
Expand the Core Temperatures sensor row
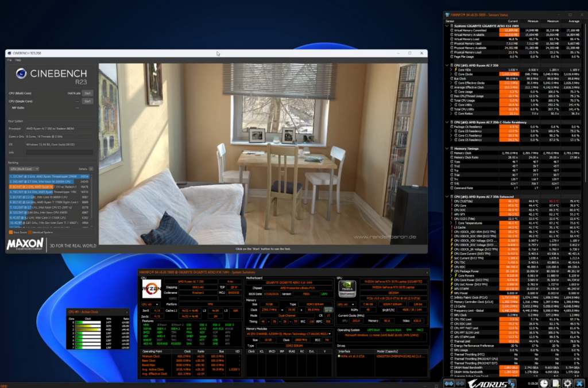click(x=451, y=223)
